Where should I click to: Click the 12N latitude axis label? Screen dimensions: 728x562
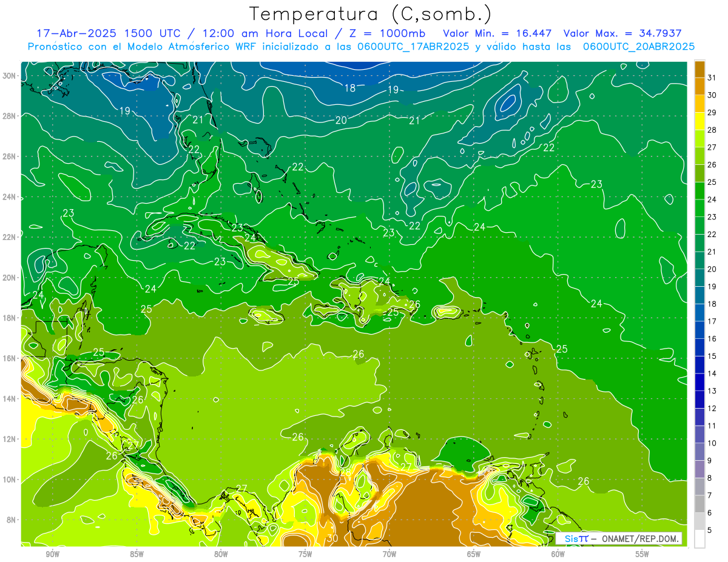point(10,439)
